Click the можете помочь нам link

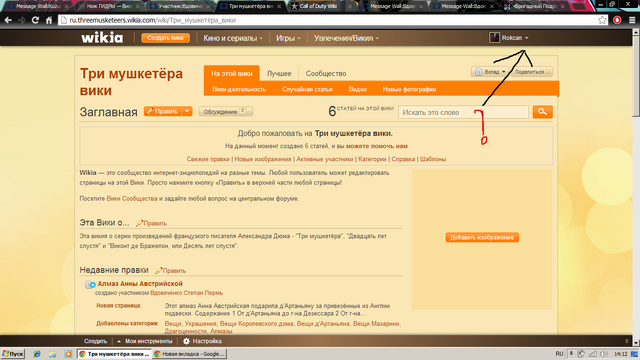coord(377,146)
